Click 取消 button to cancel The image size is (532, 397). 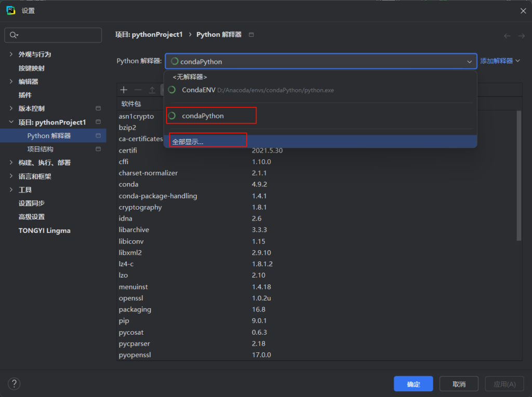coord(459,384)
